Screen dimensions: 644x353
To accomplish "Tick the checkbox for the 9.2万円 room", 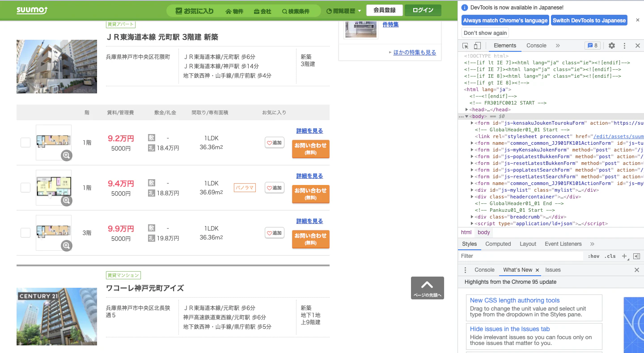I will 25,143.
